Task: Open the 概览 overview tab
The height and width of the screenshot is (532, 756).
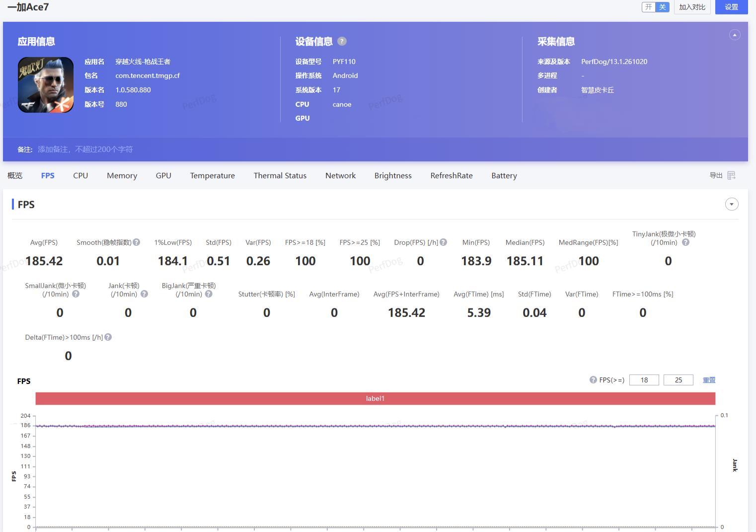Action: [x=15, y=175]
